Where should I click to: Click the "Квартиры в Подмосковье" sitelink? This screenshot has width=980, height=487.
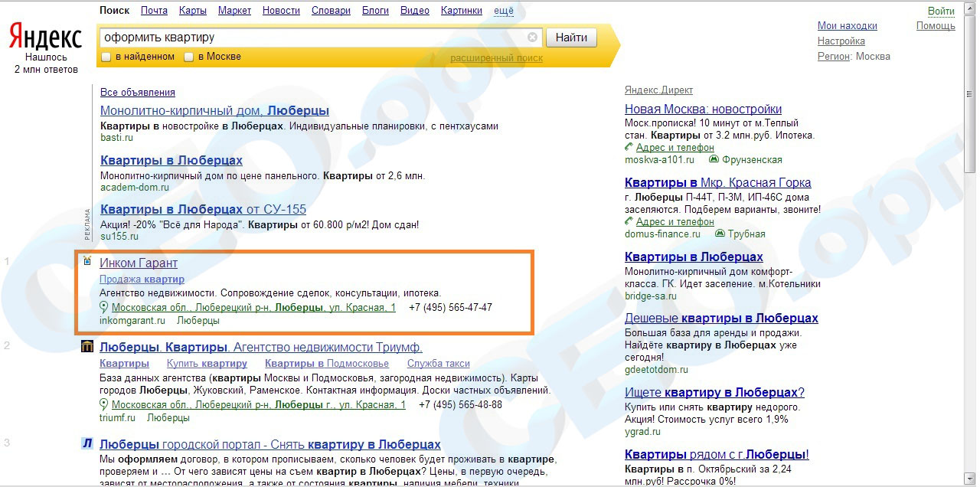pos(327,364)
